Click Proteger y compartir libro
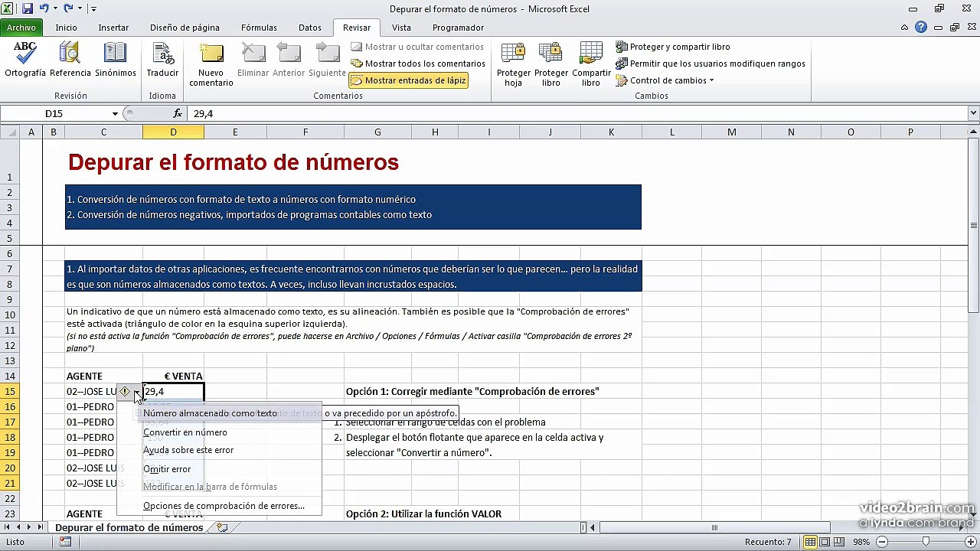This screenshot has height=551, width=980. 673,47
